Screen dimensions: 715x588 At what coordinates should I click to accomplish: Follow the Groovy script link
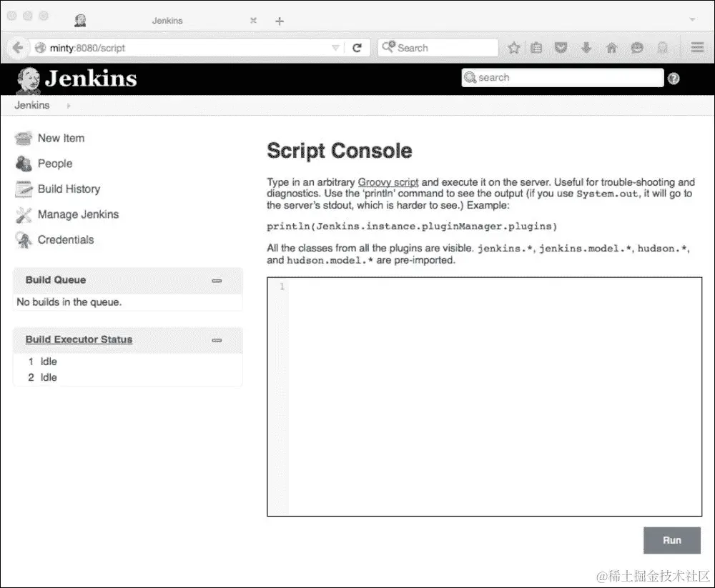(388, 182)
